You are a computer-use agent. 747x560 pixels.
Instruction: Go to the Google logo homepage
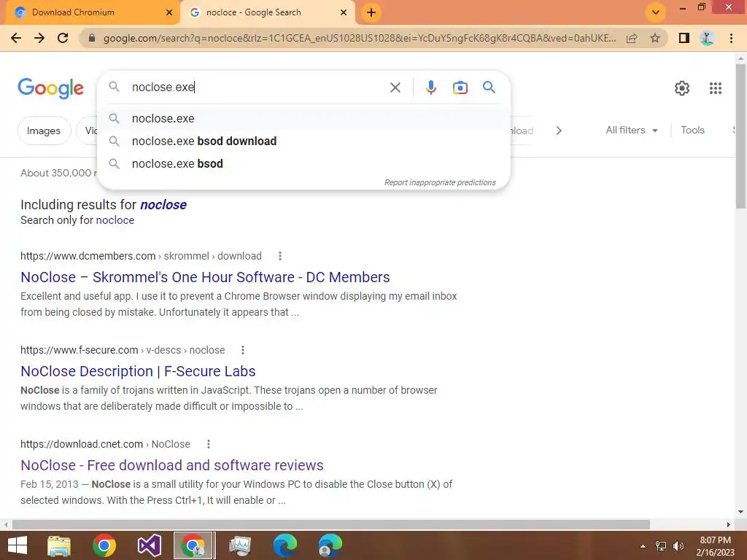tap(50, 88)
